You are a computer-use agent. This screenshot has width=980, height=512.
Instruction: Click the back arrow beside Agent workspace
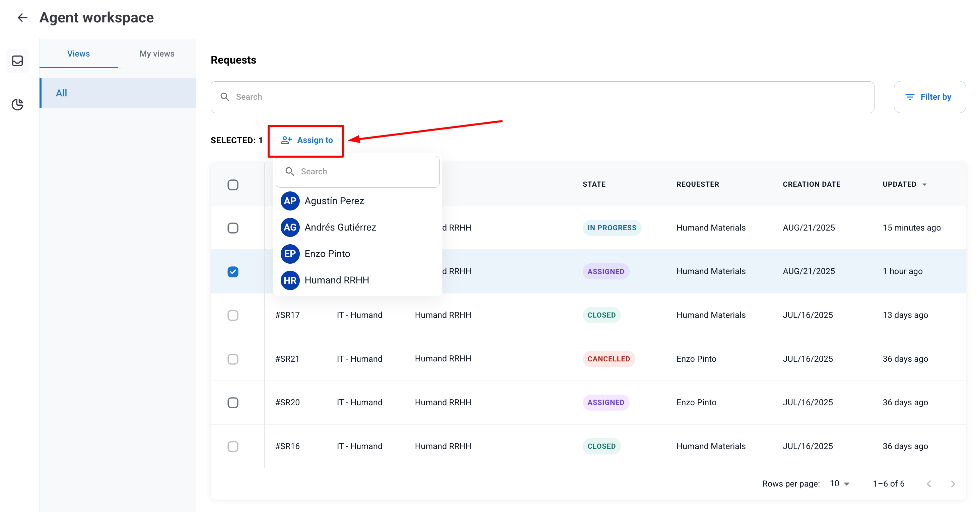(x=22, y=17)
